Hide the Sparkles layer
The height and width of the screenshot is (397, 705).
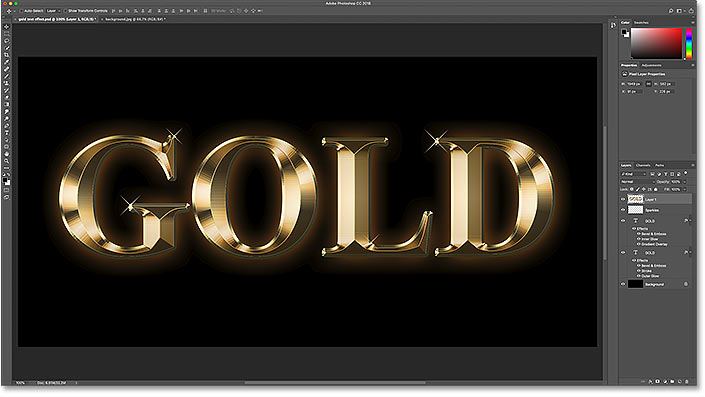point(623,210)
